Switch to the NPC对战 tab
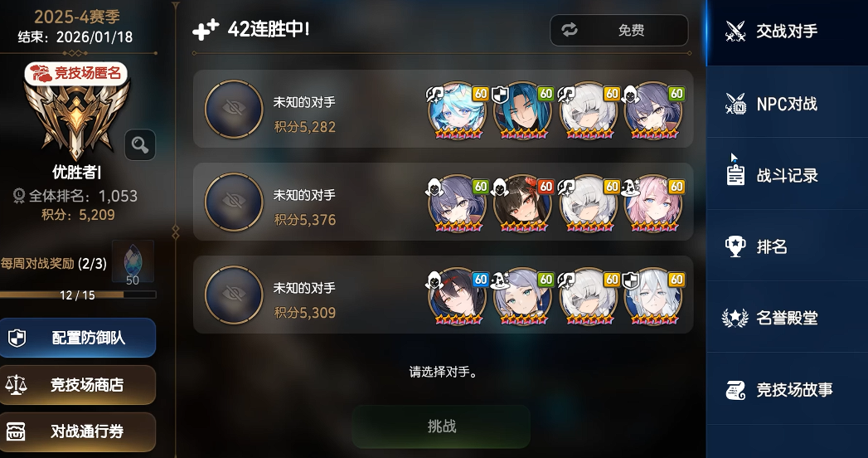868x458 pixels. (788, 103)
